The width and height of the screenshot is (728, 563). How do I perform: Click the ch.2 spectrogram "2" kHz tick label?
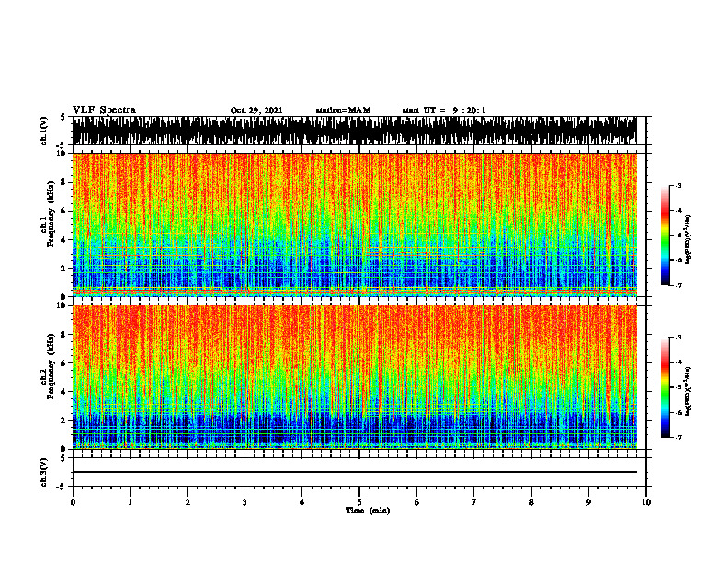[64, 420]
